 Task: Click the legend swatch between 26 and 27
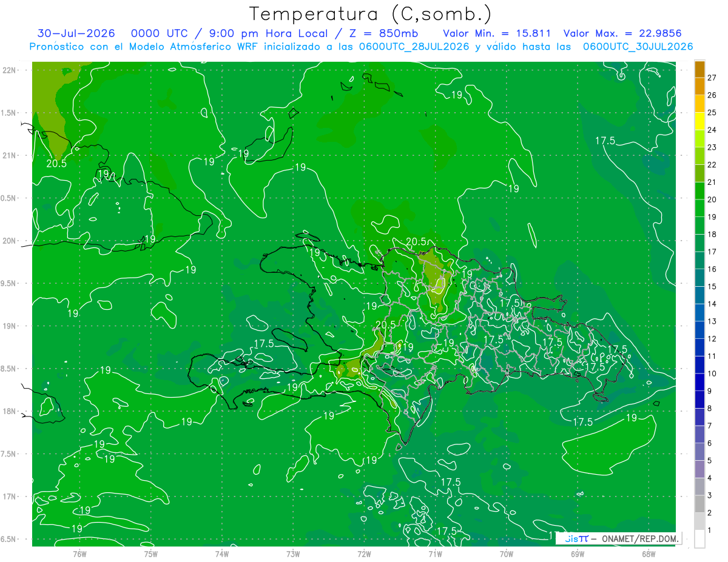click(x=699, y=86)
